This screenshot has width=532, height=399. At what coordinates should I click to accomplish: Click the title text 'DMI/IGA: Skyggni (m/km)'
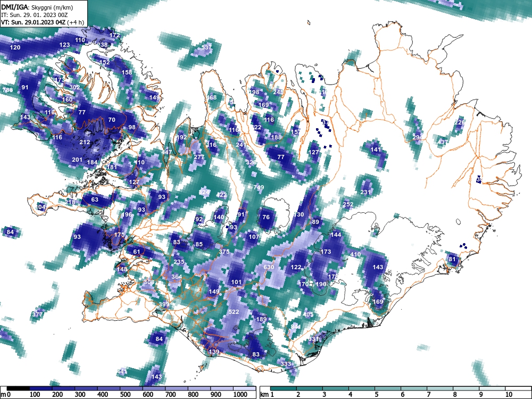tap(37, 7)
